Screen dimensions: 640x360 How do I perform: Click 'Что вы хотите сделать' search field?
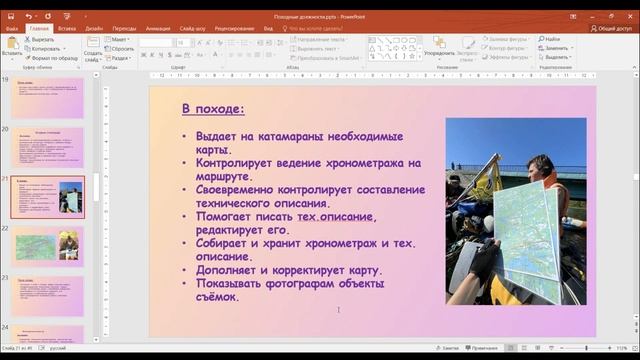coord(313,29)
